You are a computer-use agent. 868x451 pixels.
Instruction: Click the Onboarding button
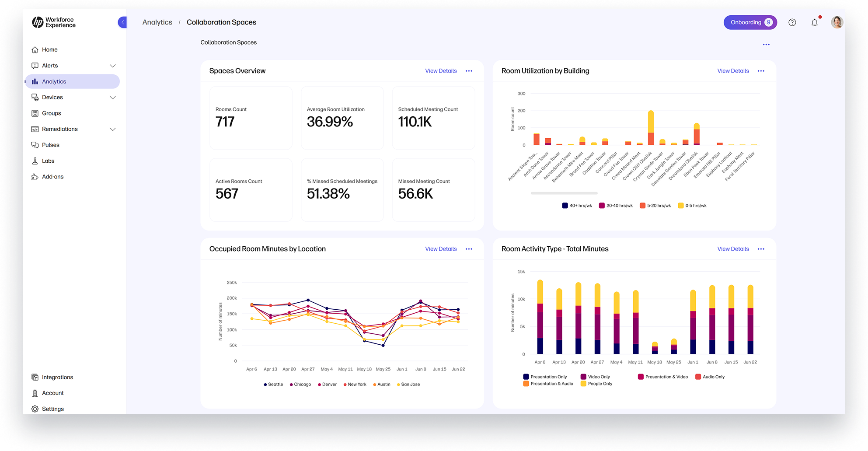(750, 22)
